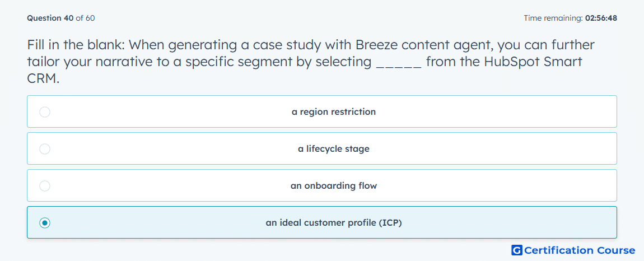Click the 'an onboarding flow' answer label

click(x=334, y=186)
